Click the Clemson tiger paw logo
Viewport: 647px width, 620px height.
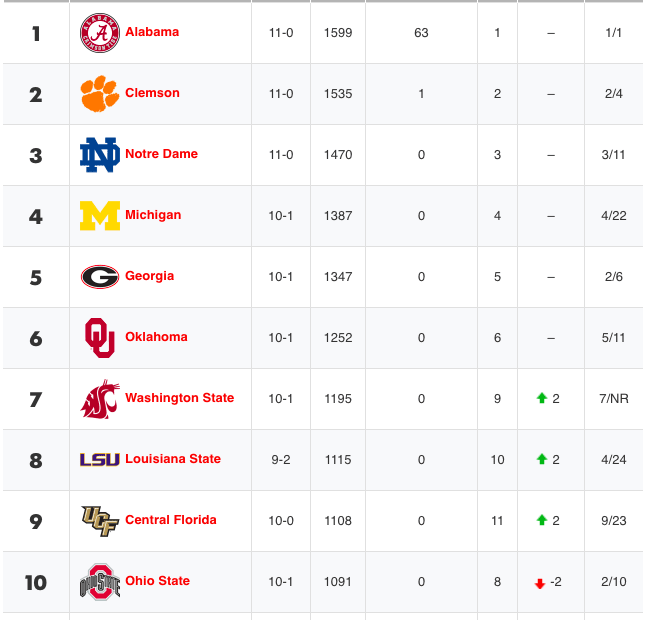(99, 94)
